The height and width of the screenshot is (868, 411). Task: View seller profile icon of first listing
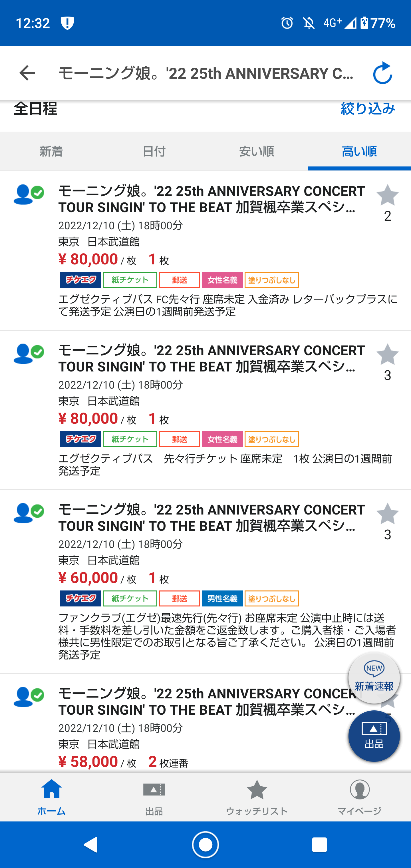coord(29,194)
